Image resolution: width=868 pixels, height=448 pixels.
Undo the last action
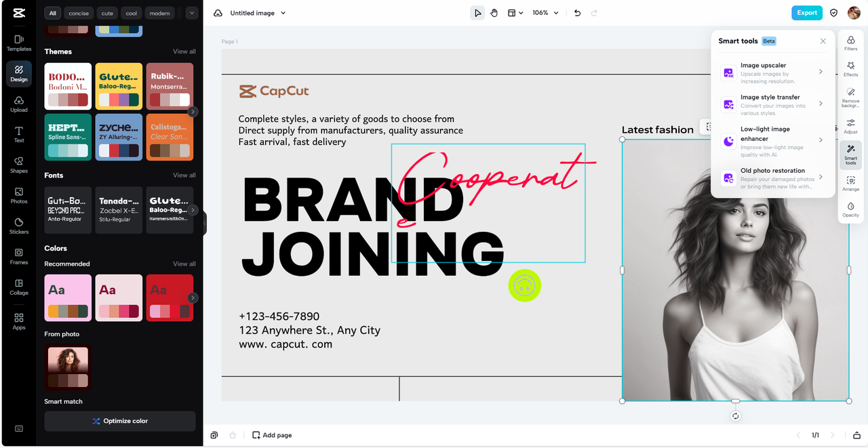click(577, 13)
